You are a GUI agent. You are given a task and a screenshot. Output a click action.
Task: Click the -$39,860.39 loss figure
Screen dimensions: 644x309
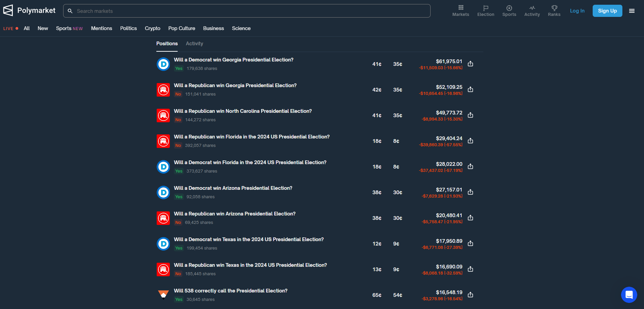pos(441,145)
